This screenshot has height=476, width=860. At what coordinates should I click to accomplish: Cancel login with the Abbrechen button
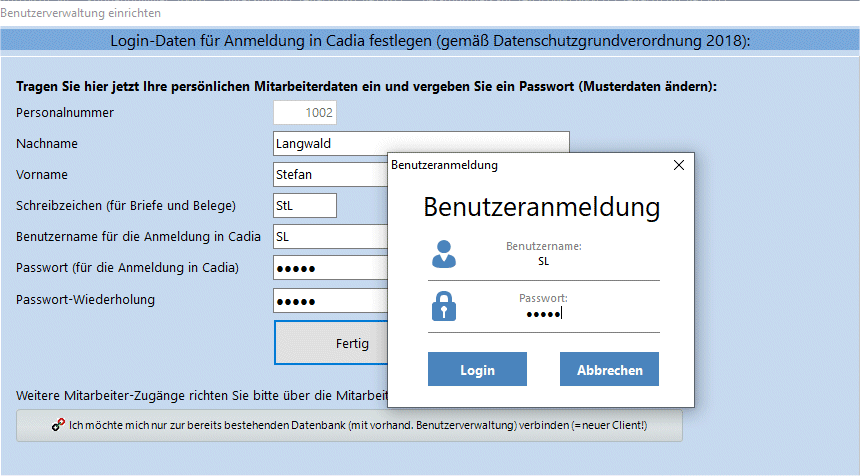pos(609,370)
